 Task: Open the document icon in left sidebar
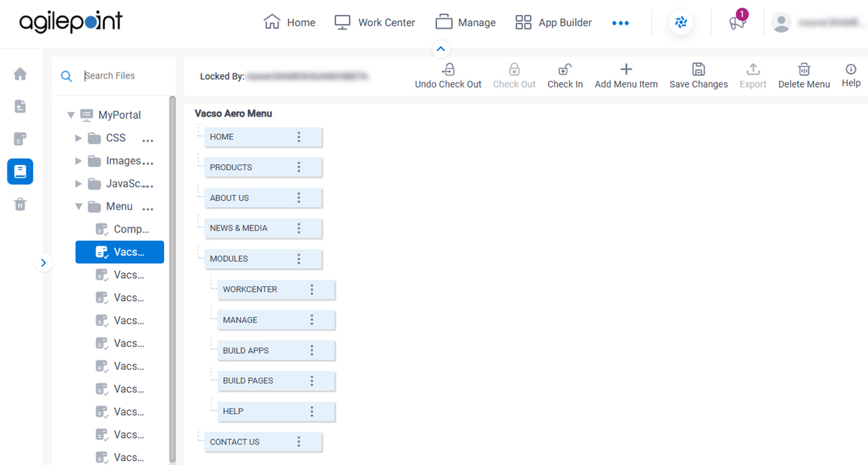20,107
